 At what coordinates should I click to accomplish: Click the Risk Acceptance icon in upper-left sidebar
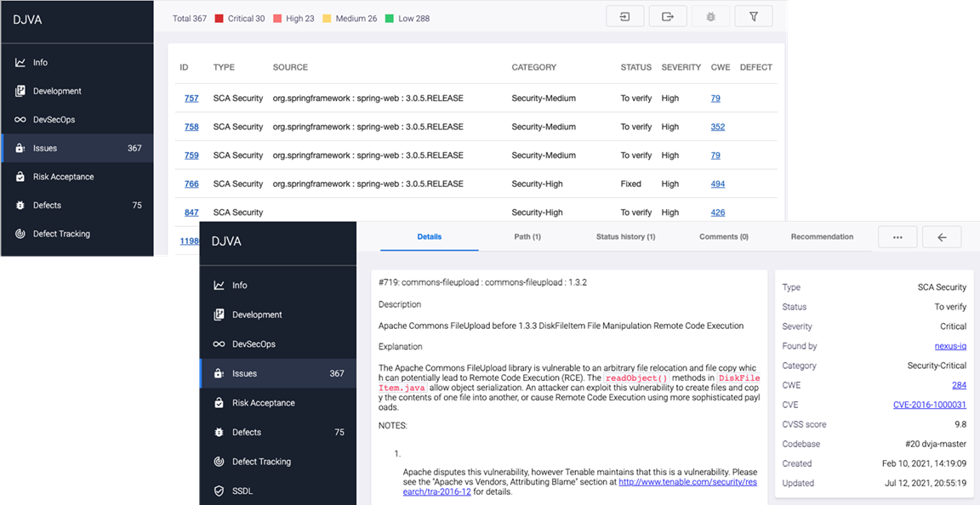click(20, 177)
